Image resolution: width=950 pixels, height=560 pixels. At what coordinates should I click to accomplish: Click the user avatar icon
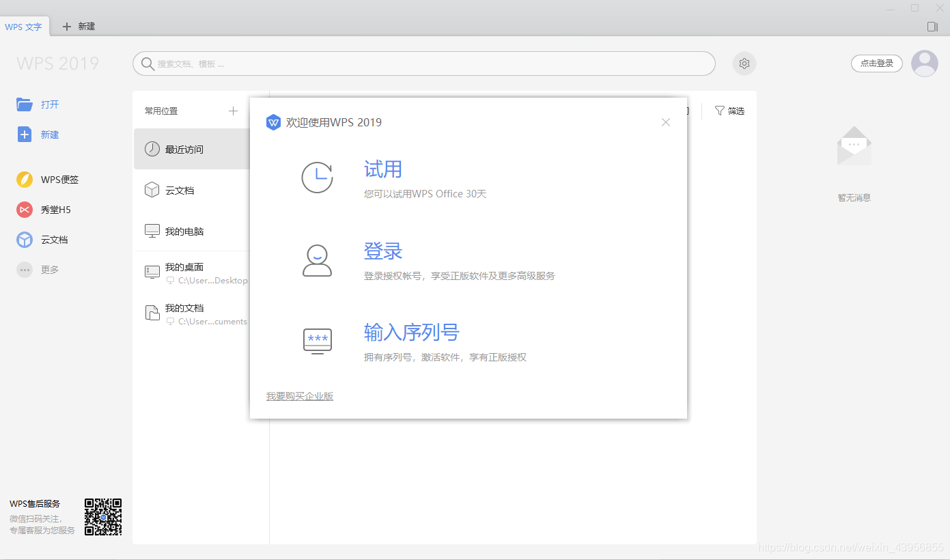click(x=925, y=64)
